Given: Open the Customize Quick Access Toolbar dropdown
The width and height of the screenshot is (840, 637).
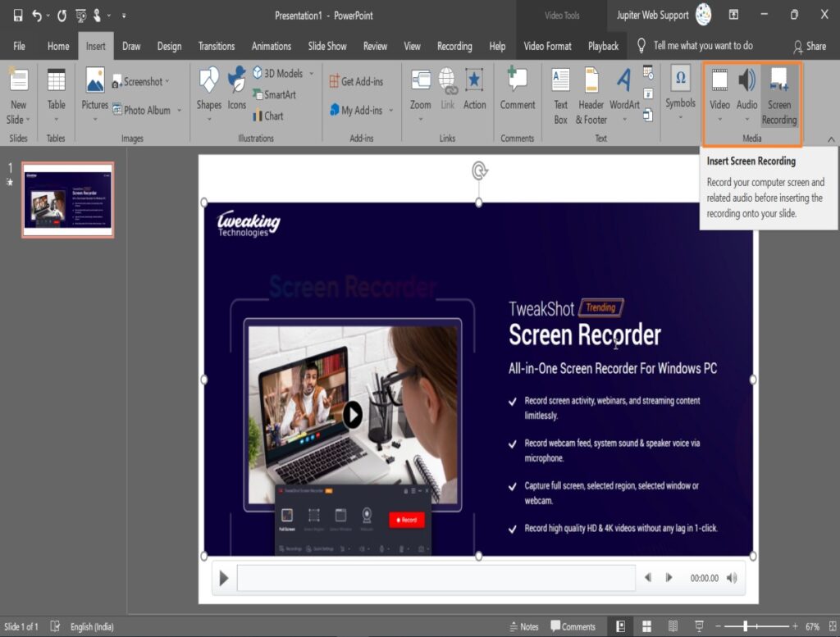Looking at the screenshot, I should (124, 16).
